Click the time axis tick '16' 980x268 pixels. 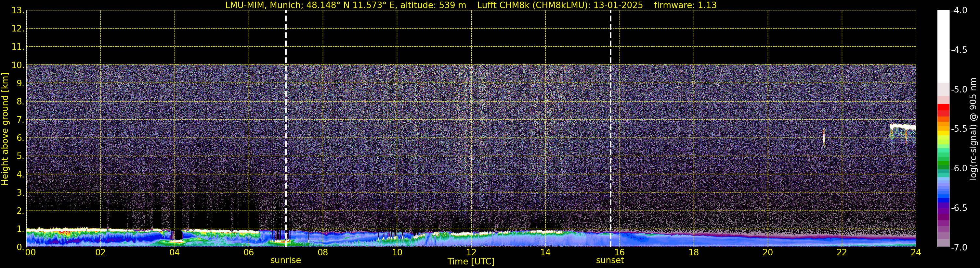620,252
